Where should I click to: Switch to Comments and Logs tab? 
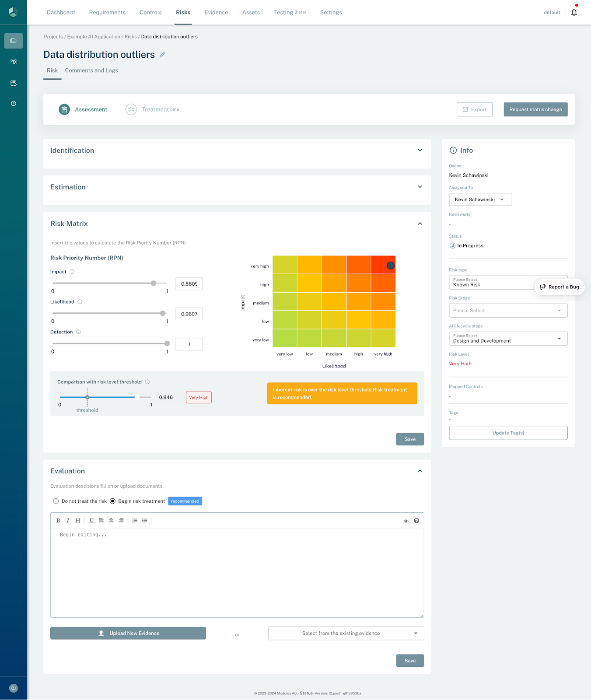click(91, 70)
